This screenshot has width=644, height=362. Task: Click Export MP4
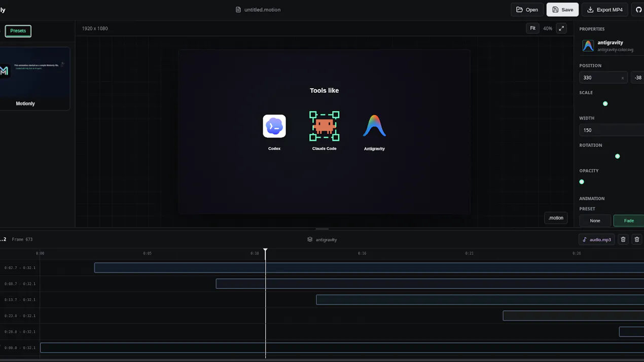point(605,10)
